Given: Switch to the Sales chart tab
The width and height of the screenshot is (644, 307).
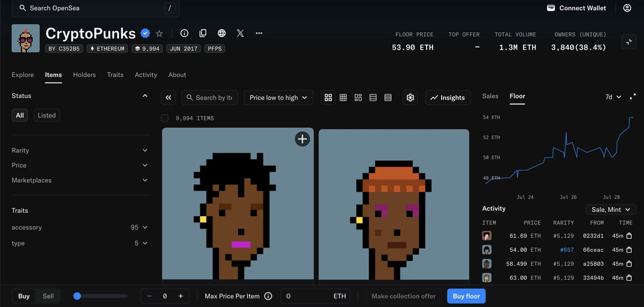Looking at the screenshot, I should (x=490, y=96).
